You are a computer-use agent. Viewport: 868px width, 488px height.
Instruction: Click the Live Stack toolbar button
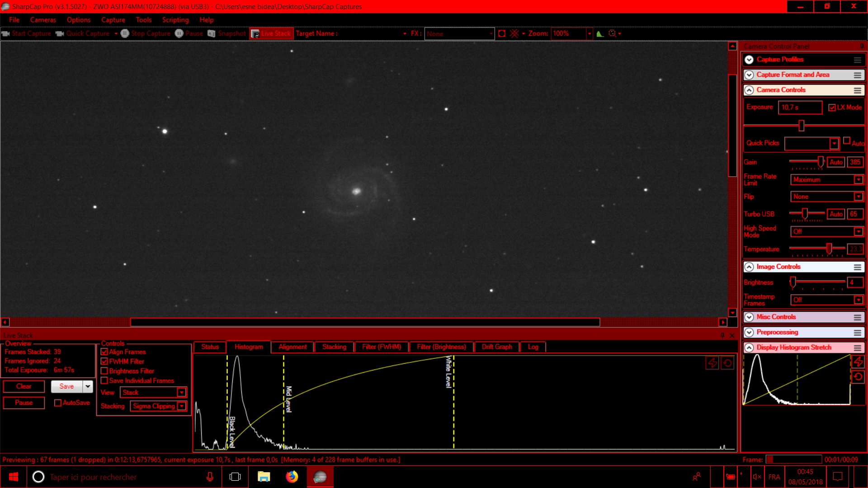(271, 33)
